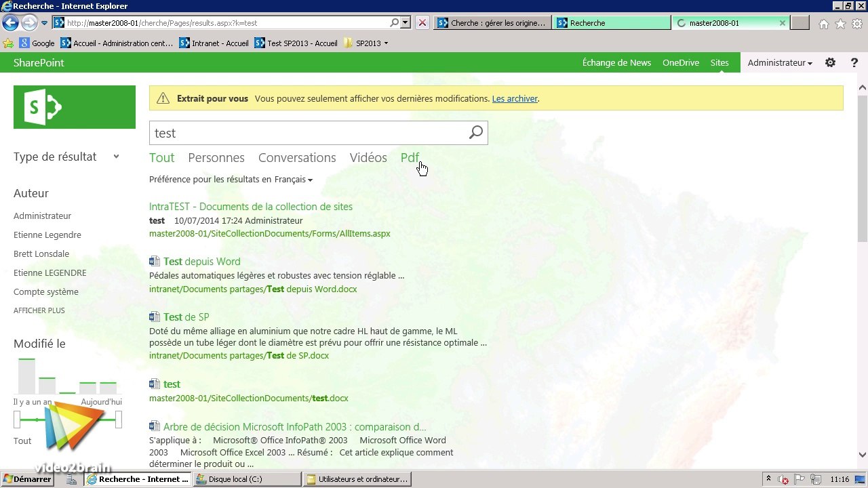Click the Démarrer start button
Image resolution: width=868 pixels, height=488 pixels.
(x=27, y=479)
